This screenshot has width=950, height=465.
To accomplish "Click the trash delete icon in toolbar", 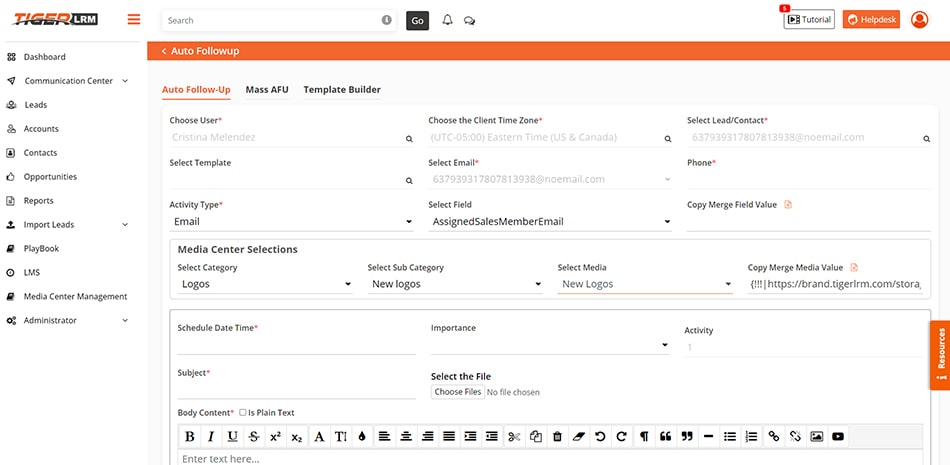I will click(557, 436).
